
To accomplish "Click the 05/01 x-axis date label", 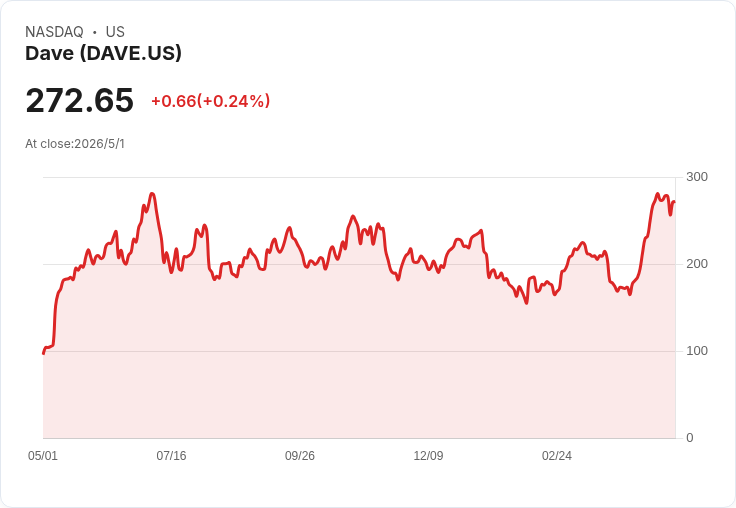I will point(43,455).
